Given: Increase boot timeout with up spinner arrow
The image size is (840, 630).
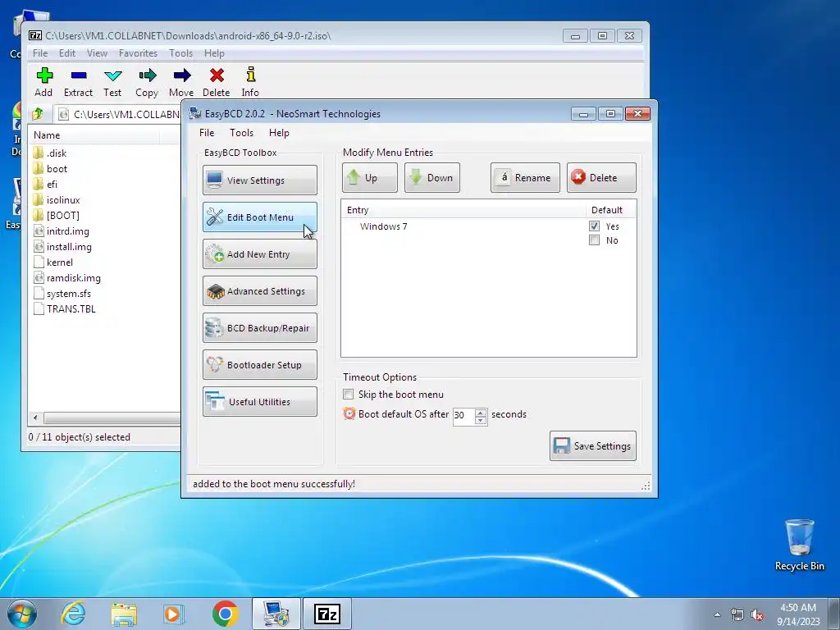Looking at the screenshot, I should 481,413.
